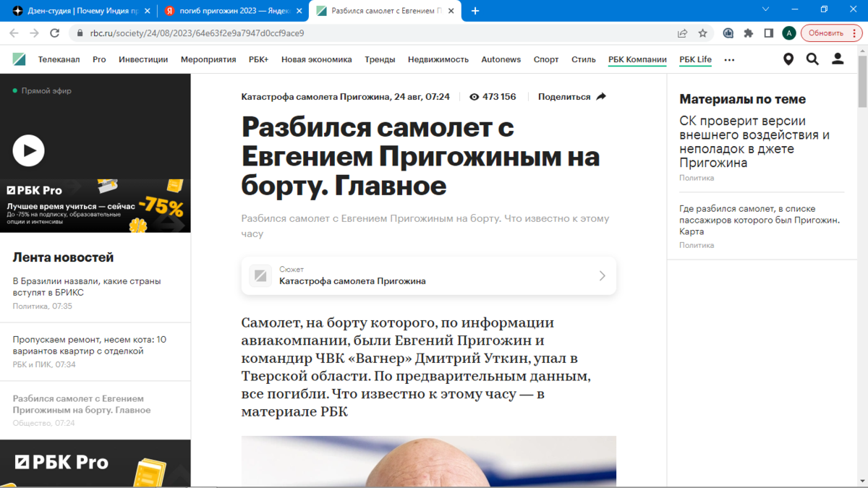Open Спорт section
Image resolution: width=868 pixels, height=488 pixels.
546,59
